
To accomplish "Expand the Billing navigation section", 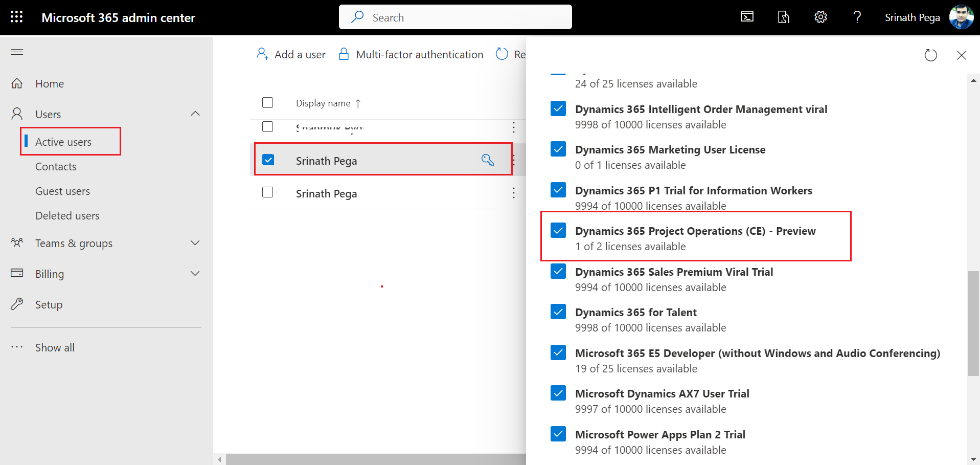I will pos(195,274).
